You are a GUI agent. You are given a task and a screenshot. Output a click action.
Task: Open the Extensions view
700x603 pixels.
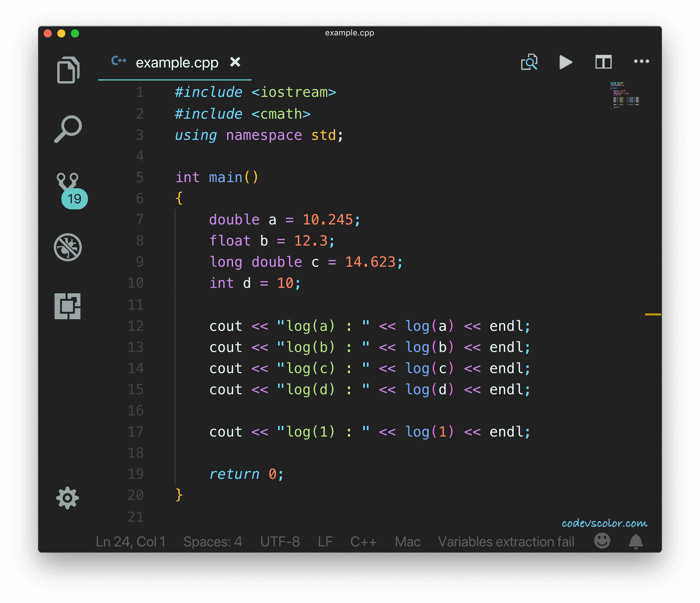coord(68,306)
